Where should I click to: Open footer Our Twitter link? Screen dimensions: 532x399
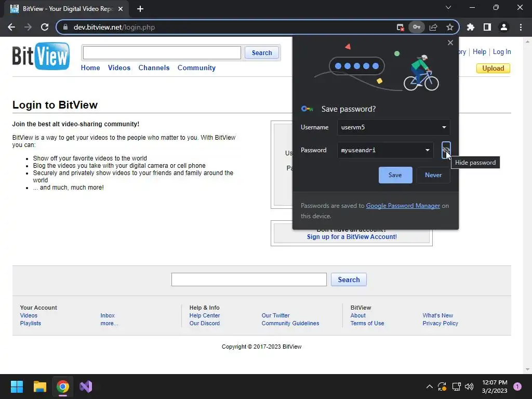point(275,315)
